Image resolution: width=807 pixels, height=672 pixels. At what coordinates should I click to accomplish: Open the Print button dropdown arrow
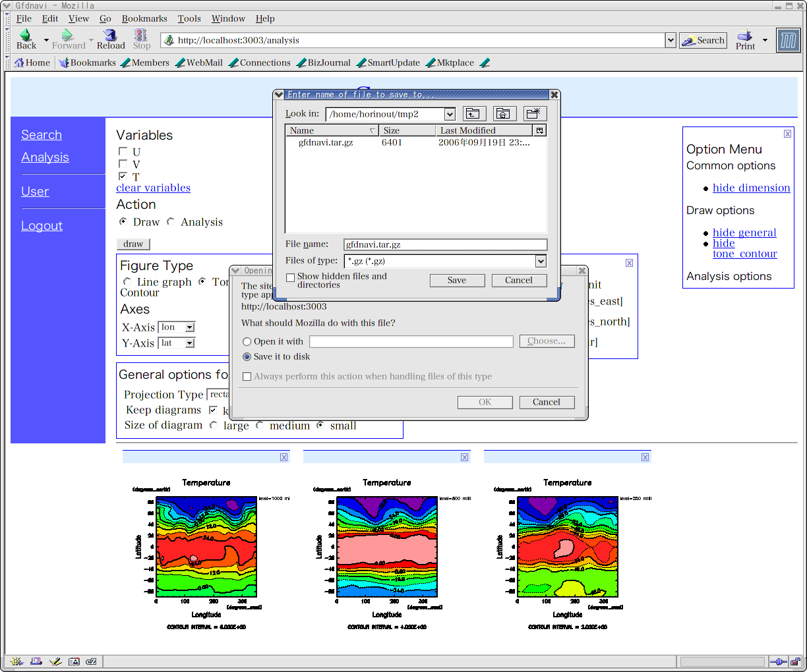tap(765, 40)
